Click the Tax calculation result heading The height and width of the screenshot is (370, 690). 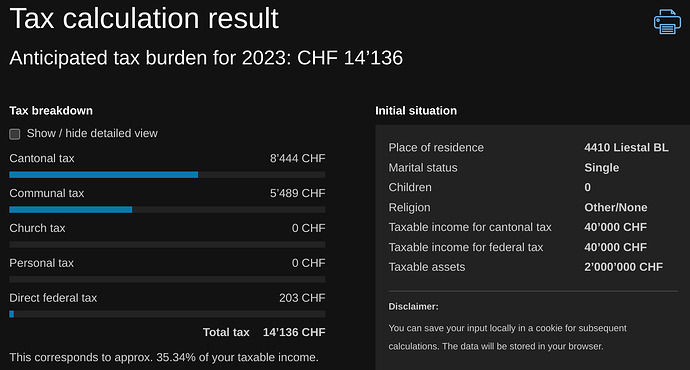click(x=144, y=18)
